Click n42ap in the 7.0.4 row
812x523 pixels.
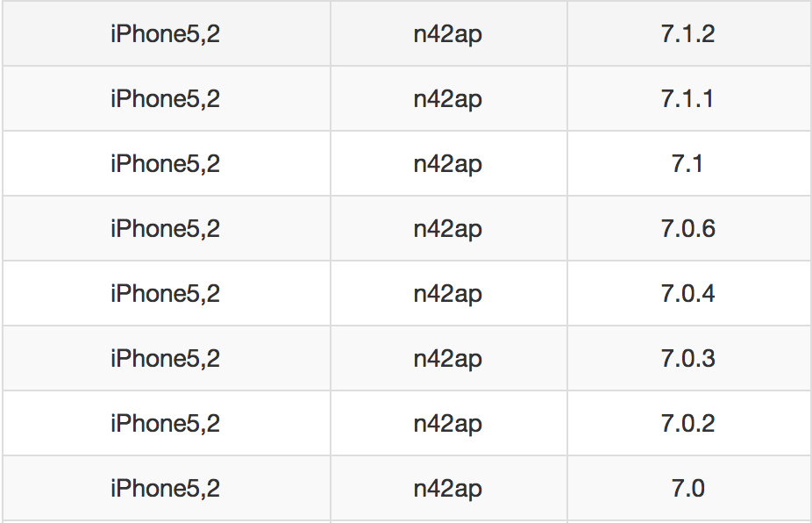coord(448,295)
